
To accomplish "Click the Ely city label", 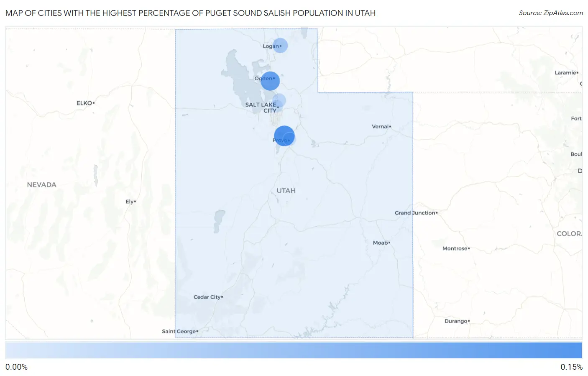I will [130, 202].
